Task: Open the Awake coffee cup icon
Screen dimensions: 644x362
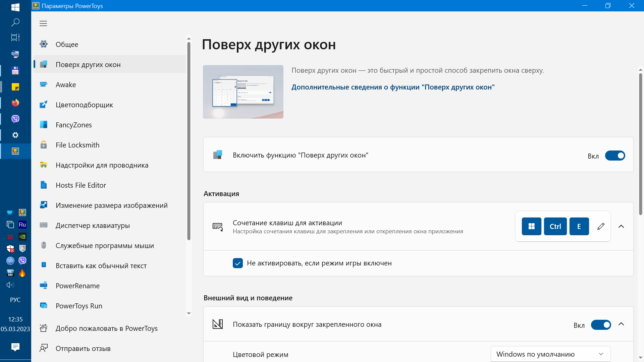Action: coord(44,84)
